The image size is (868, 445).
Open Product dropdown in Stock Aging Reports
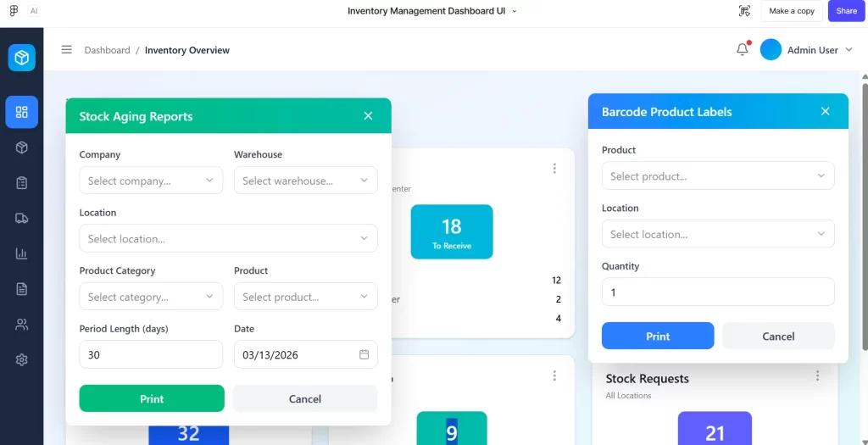pyautogui.click(x=305, y=297)
